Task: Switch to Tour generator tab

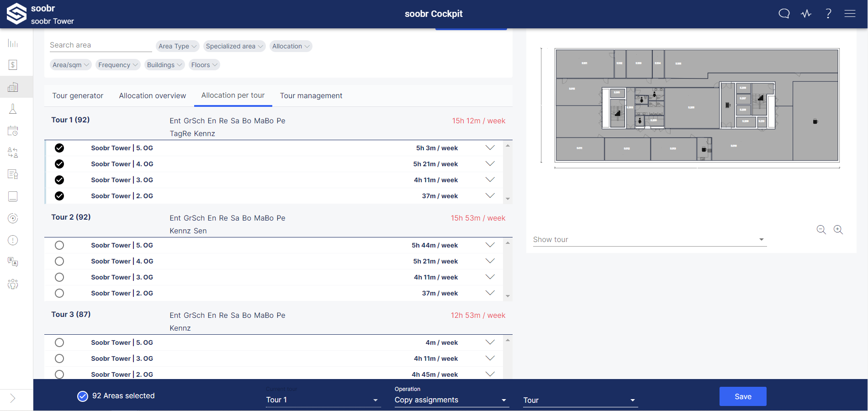Action: [78, 95]
